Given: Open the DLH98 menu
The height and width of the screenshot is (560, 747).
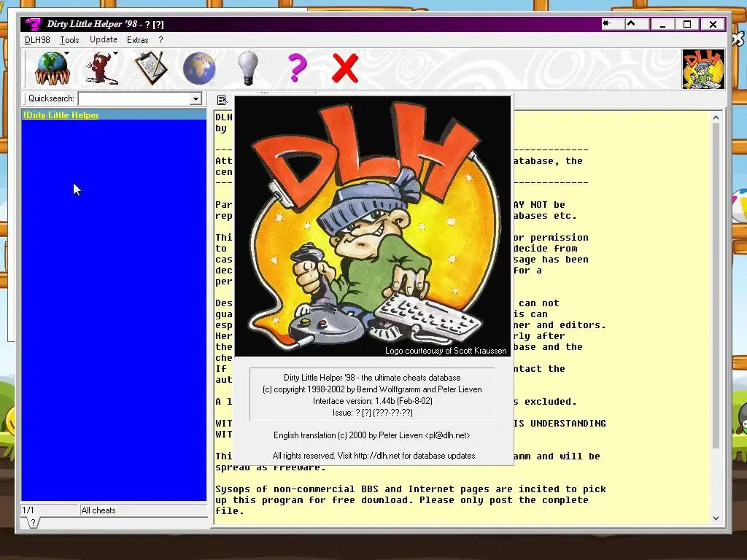Looking at the screenshot, I should [x=37, y=40].
